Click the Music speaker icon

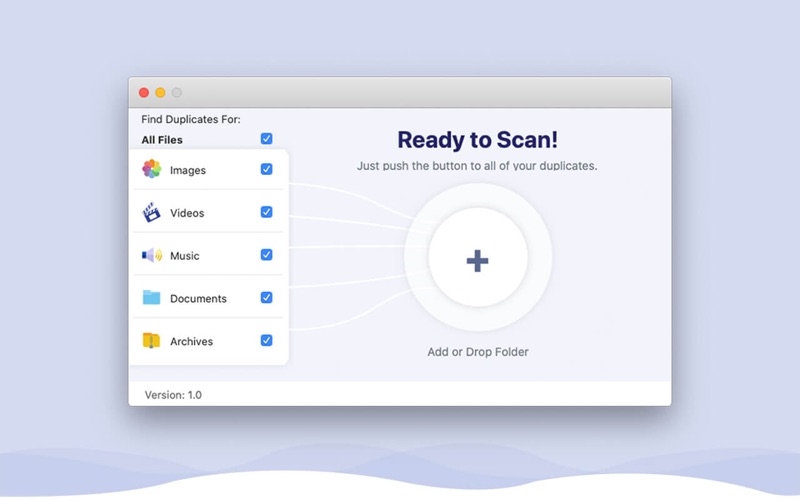click(x=151, y=255)
